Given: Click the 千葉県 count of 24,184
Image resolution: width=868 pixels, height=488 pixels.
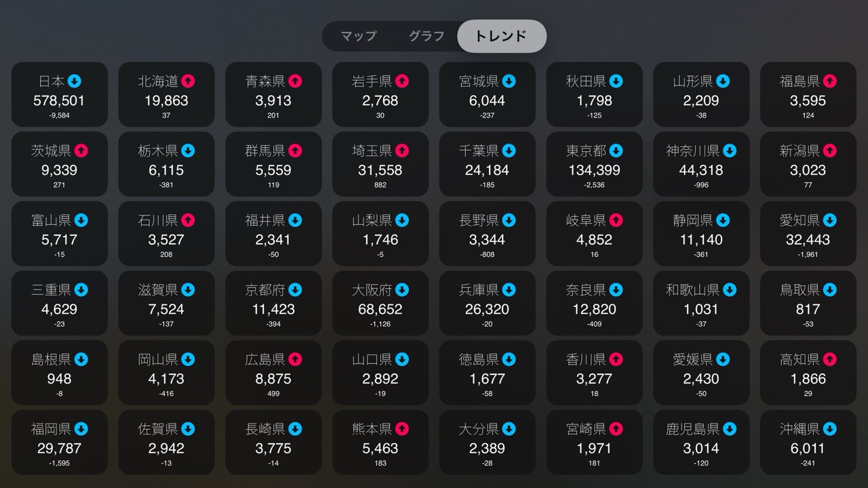Looking at the screenshot, I should point(487,170).
